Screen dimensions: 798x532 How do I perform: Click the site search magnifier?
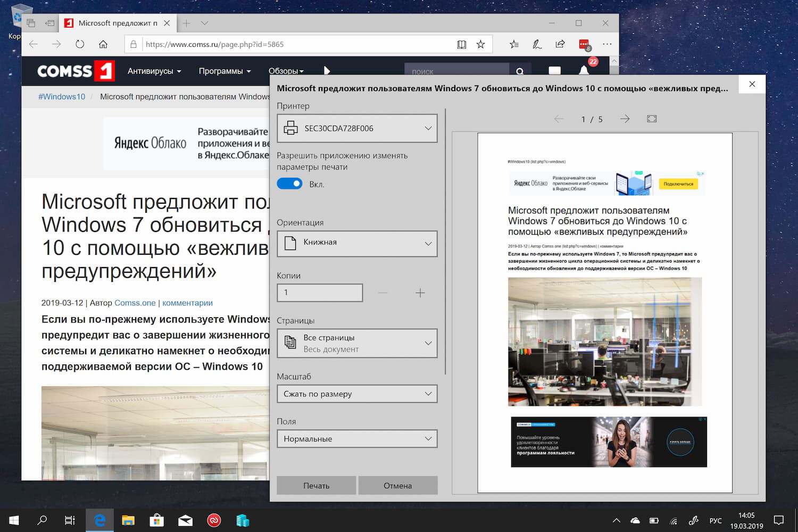[x=520, y=71]
